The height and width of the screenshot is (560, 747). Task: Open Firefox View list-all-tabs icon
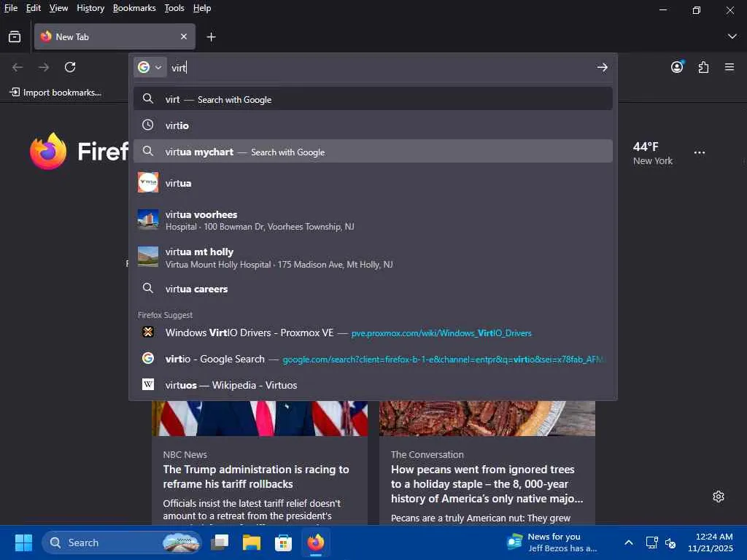[x=15, y=36]
